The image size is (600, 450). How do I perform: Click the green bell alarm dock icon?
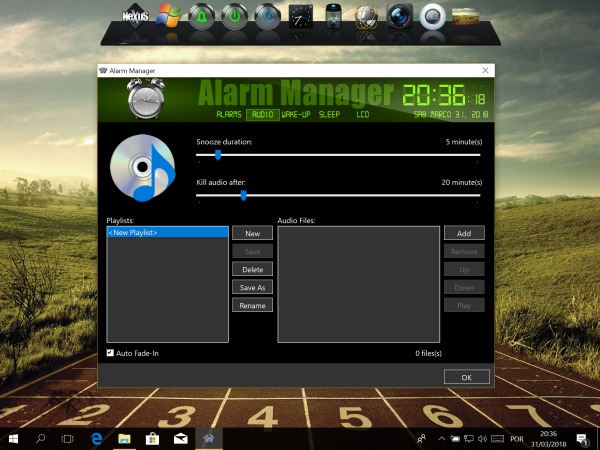(200, 16)
